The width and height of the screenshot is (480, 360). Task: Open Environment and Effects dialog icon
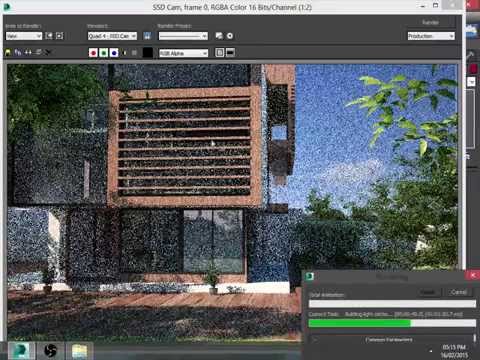[x=230, y=36]
